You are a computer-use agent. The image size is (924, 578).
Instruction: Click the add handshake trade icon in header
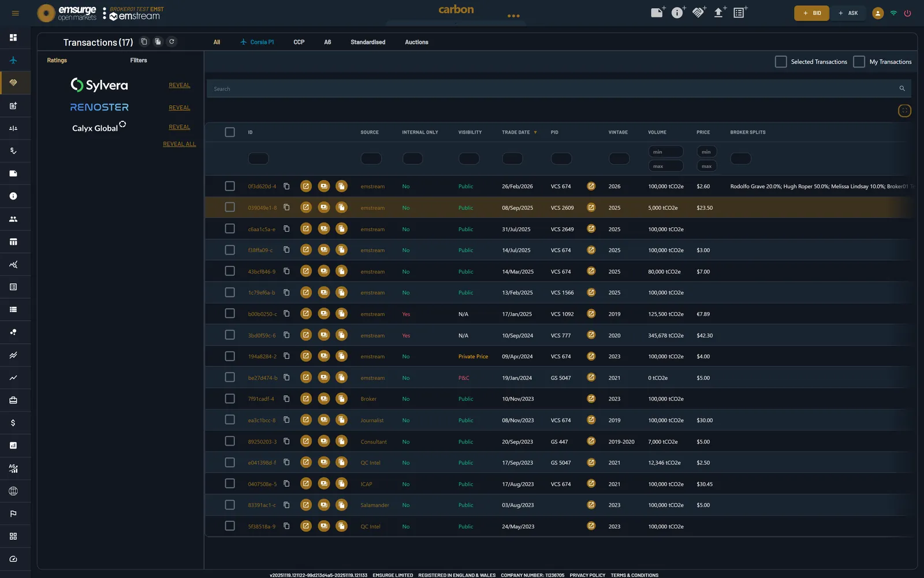699,13
